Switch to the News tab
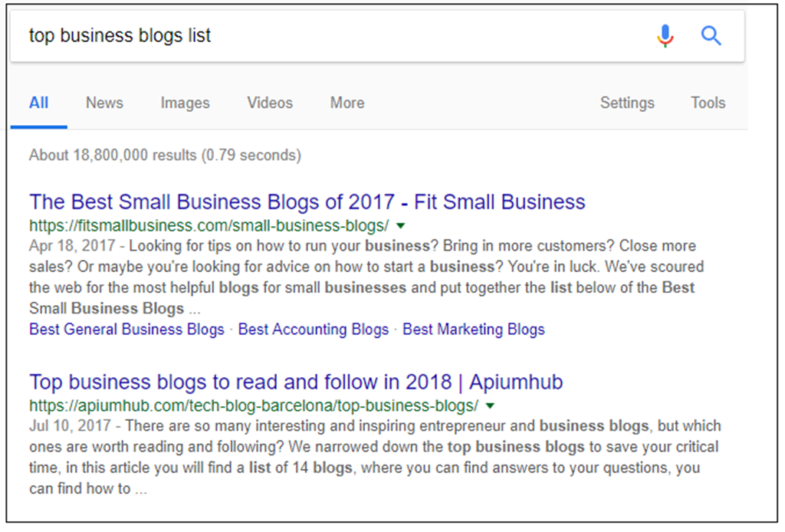Screen dimensions: 785x532 point(103,103)
